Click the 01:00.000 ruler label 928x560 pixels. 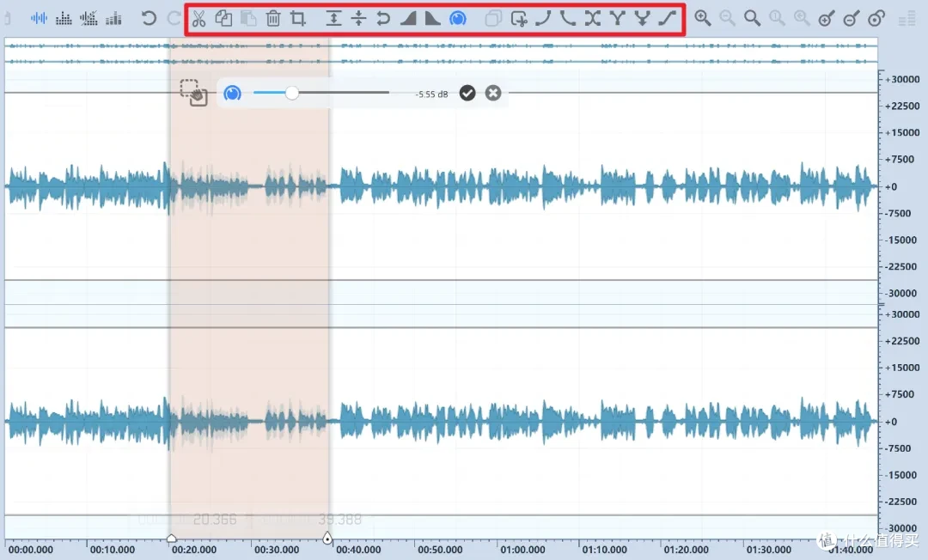pyautogui.click(x=522, y=550)
